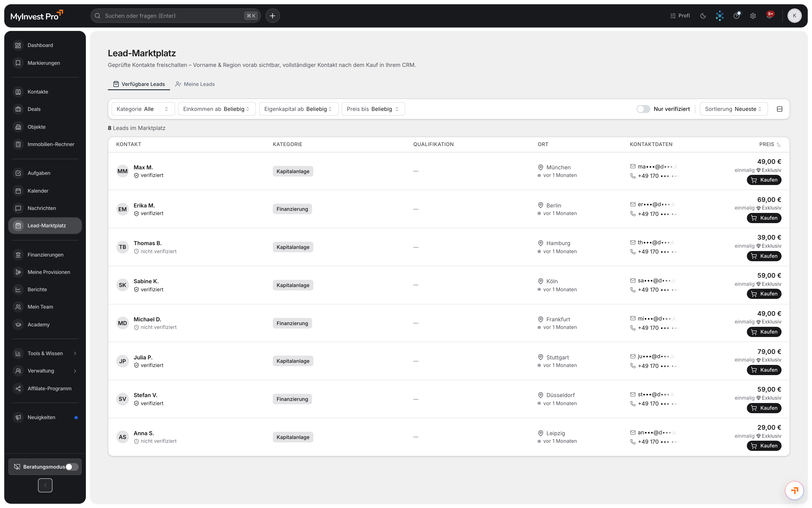This screenshot has width=812, height=508.
Task: Open Sortierung Neueste dropdown
Action: pyautogui.click(x=734, y=109)
